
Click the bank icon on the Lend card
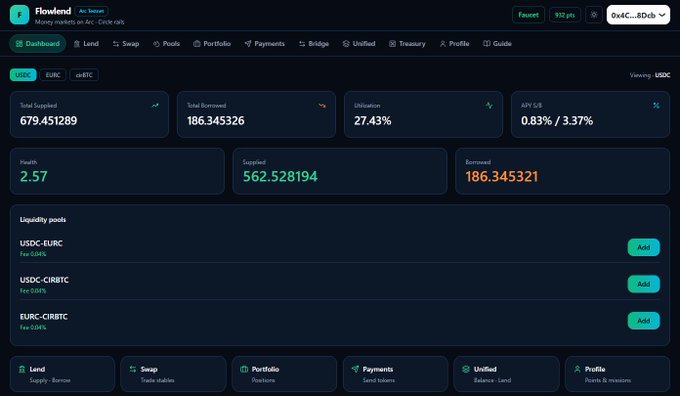pyautogui.click(x=22, y=369)
